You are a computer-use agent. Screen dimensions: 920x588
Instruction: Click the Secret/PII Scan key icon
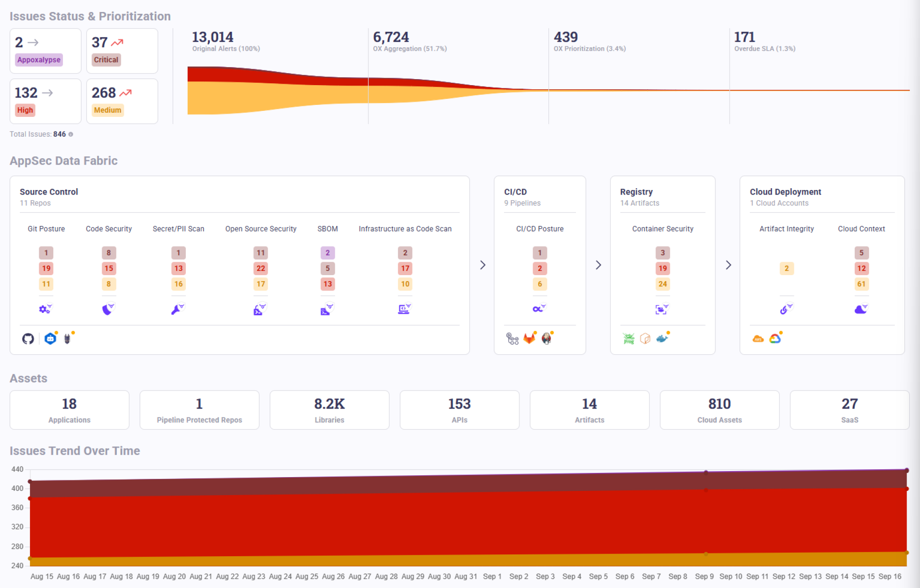coord(177,309)
